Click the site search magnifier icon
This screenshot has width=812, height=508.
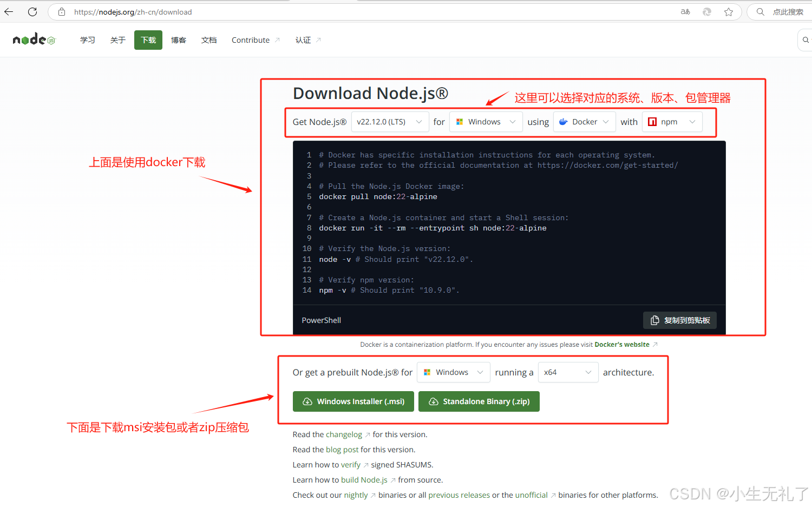(x=806, y=39)
